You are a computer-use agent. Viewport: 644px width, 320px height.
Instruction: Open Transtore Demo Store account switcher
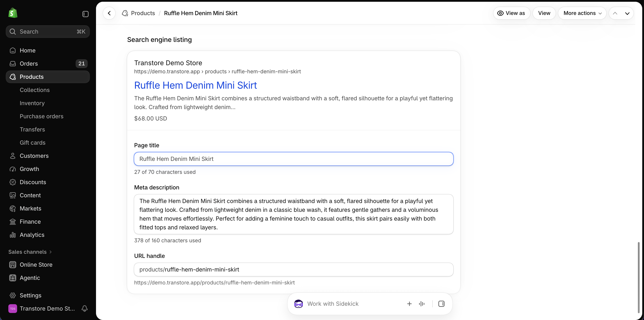[x=42, y=309]
